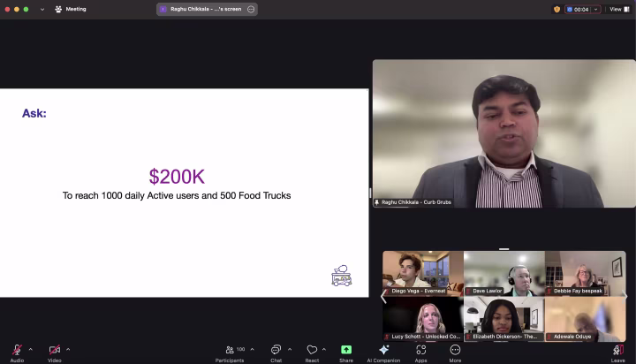Open AI Companion
The width and height of the screenshot is (636, 364).
point(383,353)
